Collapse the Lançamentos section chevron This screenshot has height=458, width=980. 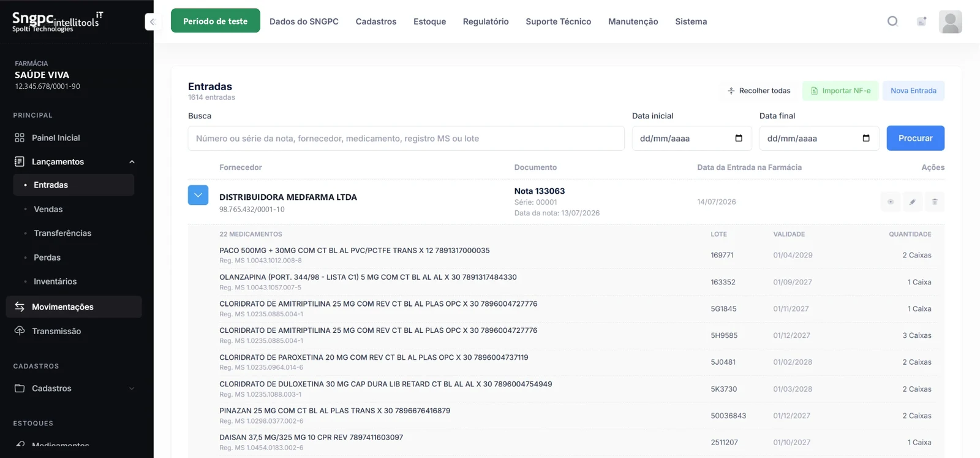(132, 162)
